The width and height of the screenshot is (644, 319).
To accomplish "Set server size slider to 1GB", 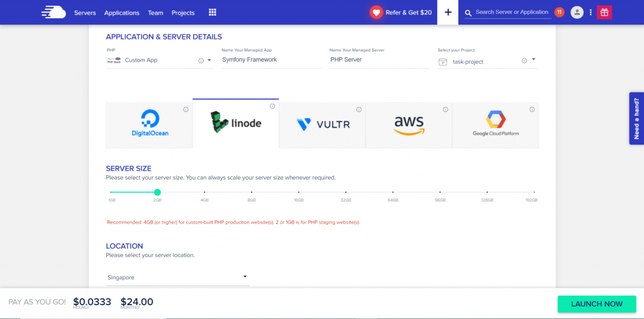I will point(111,192).
